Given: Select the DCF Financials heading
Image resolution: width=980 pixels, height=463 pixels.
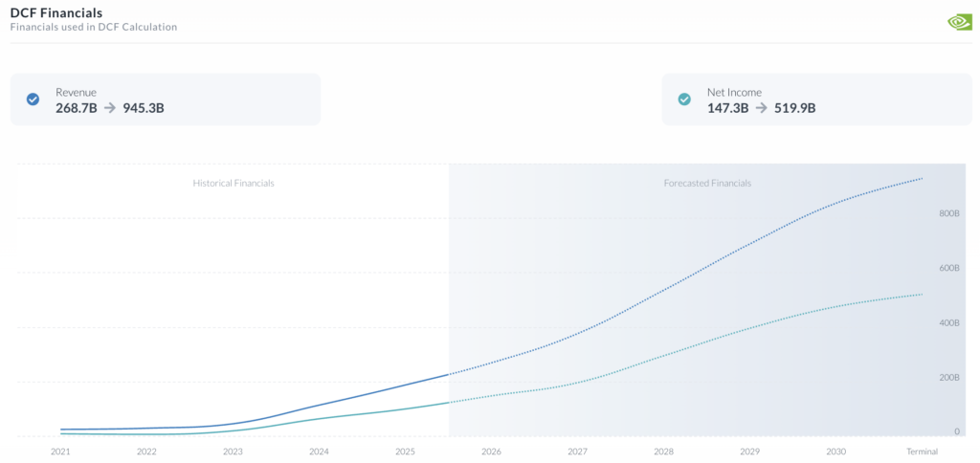Looking at the screenshot, I should coord(56,13).
